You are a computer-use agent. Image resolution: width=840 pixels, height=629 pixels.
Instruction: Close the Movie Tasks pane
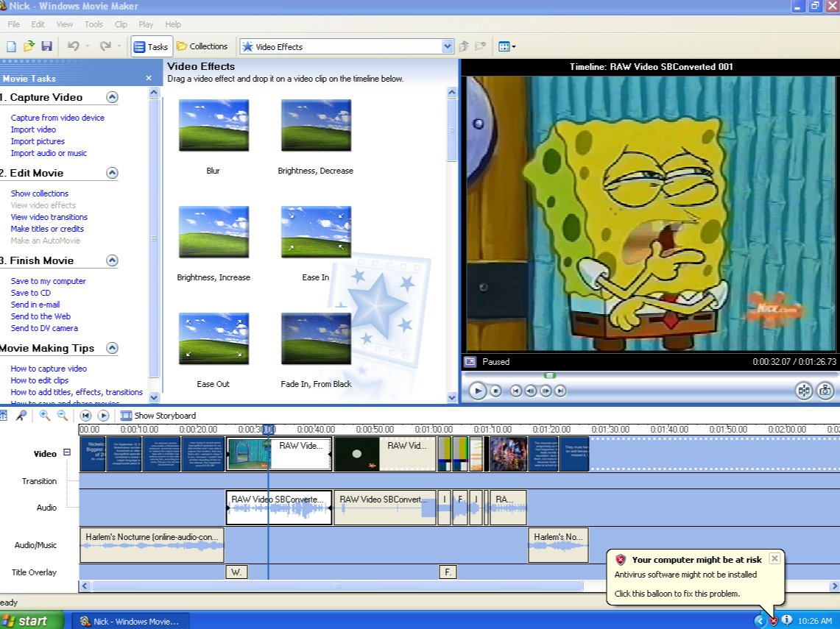coord(149,78)
